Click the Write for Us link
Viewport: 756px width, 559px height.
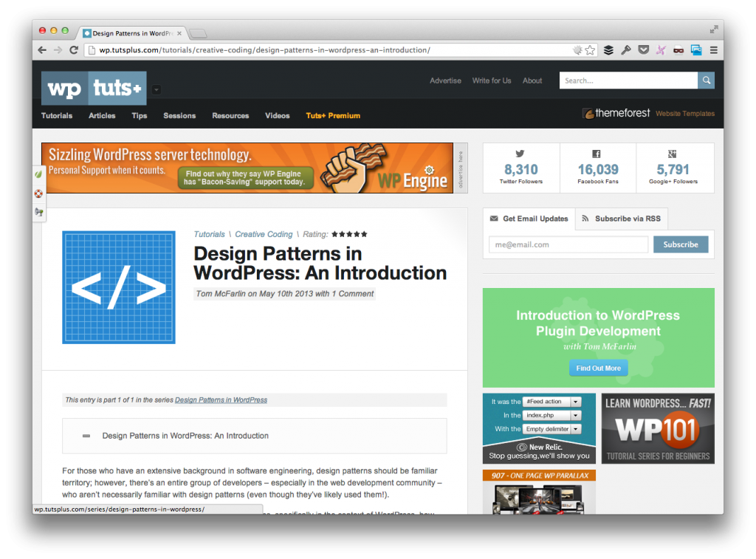click(492, 80)
